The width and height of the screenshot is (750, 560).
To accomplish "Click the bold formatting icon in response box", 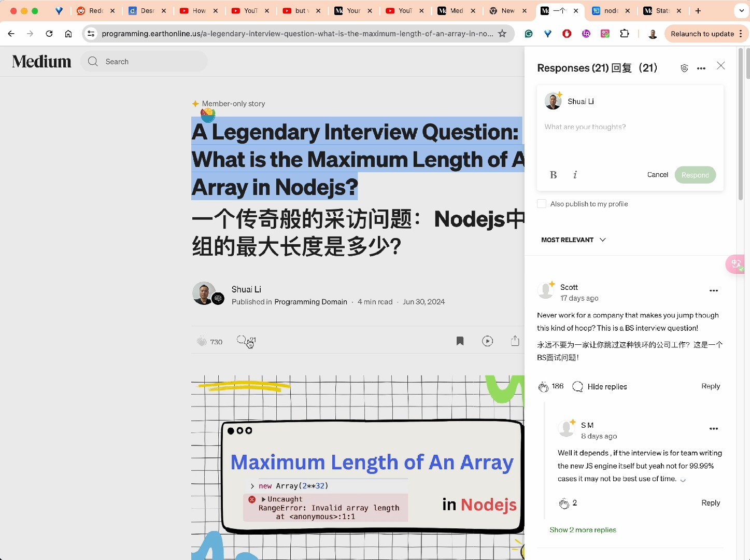I will point(553,175).
